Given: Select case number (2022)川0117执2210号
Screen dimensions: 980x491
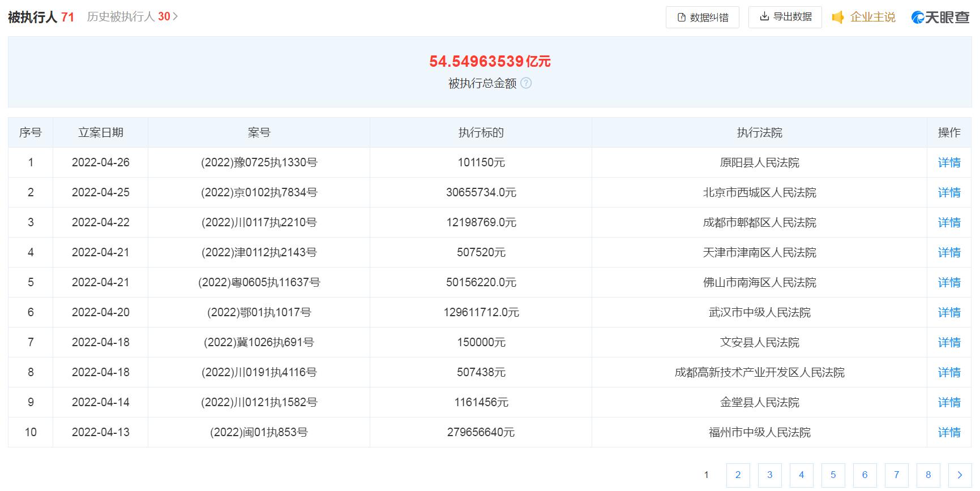Looking at the screenshot, I should [259, 222].
